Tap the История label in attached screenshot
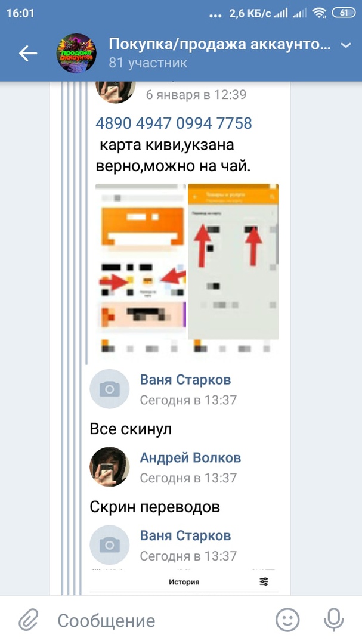The image size is (362, 644). pos(184,582)
